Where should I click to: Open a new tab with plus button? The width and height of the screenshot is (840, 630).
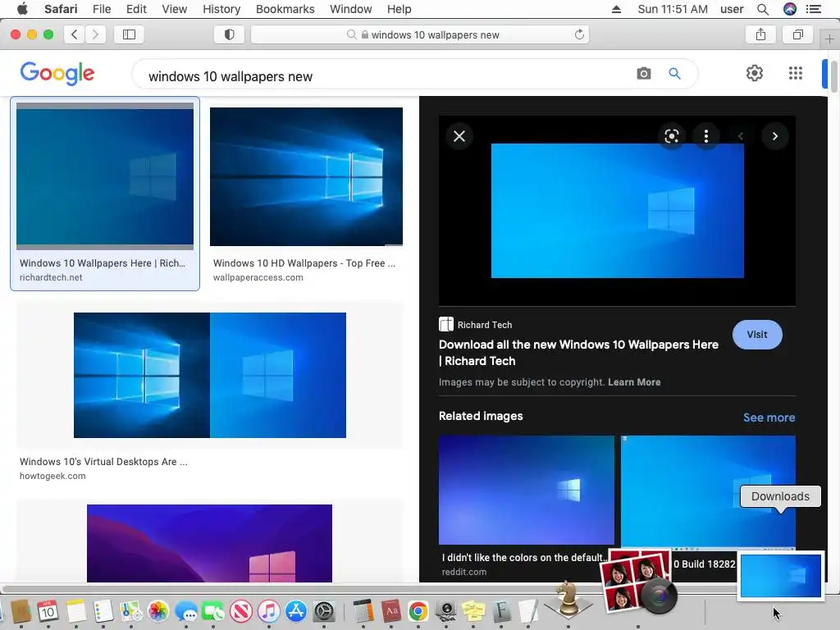click(829, 39)
